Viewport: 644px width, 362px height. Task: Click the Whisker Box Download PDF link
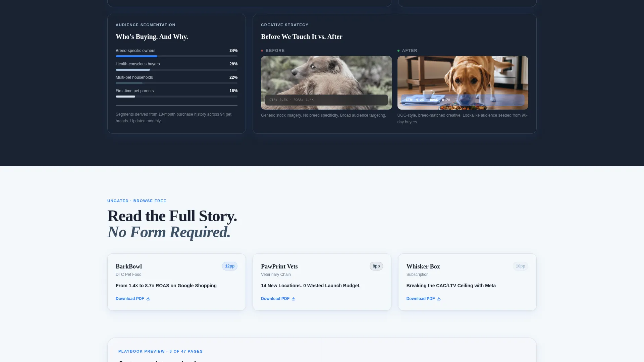pyautogui.click(x=423, y=299)
